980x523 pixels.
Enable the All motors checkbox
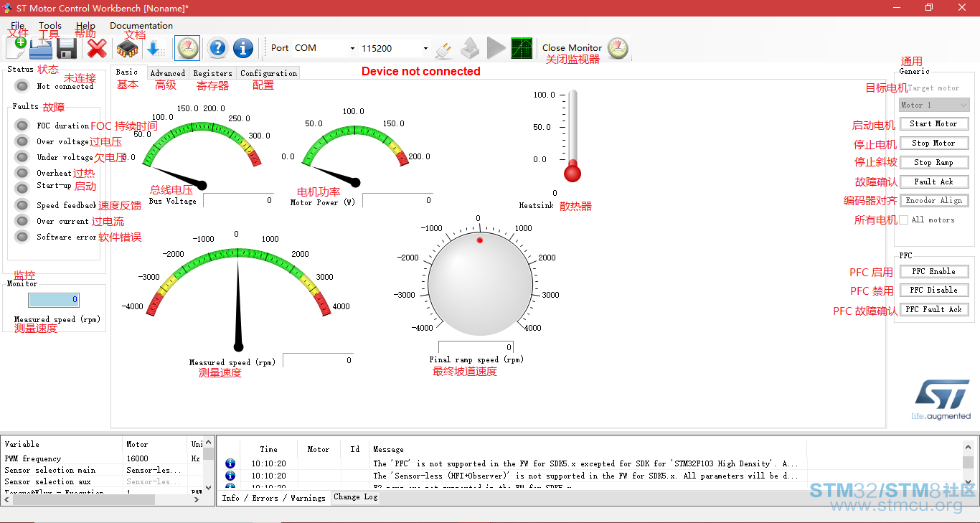(x=904, y=220)
